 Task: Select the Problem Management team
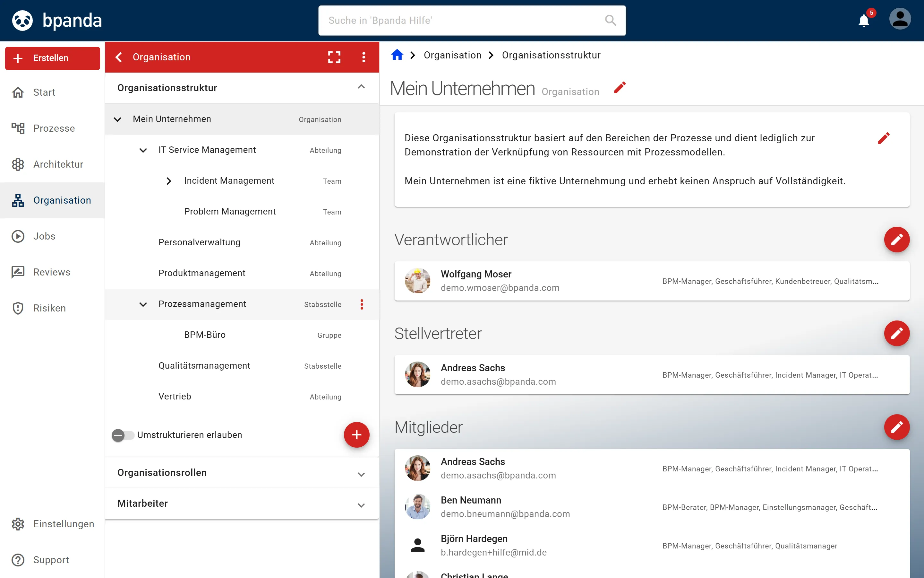point(242,212)
